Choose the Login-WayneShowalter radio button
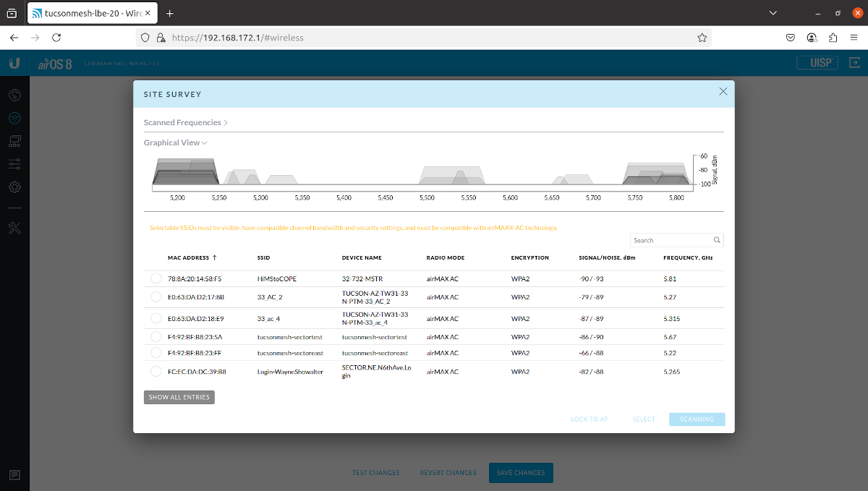The width and height of the screenshot is (868, 491). click(x=156, y=372)
